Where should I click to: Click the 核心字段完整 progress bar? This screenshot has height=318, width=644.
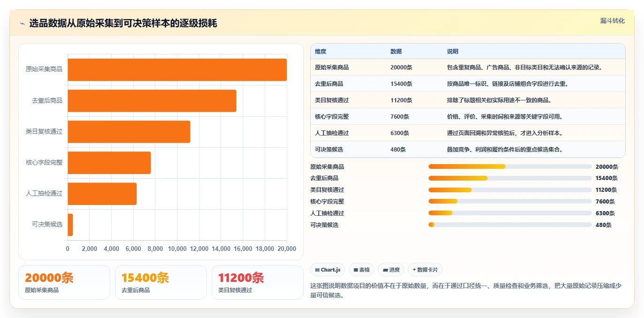pos(510,201)
